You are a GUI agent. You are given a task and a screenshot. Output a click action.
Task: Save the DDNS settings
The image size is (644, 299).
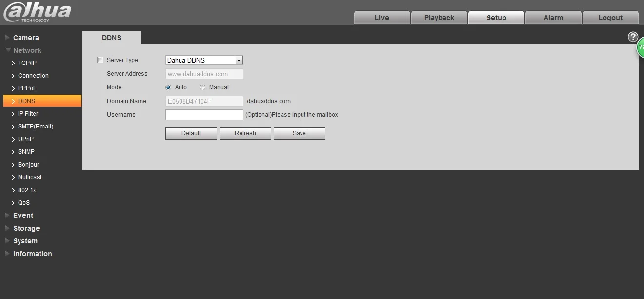[300, 133]
